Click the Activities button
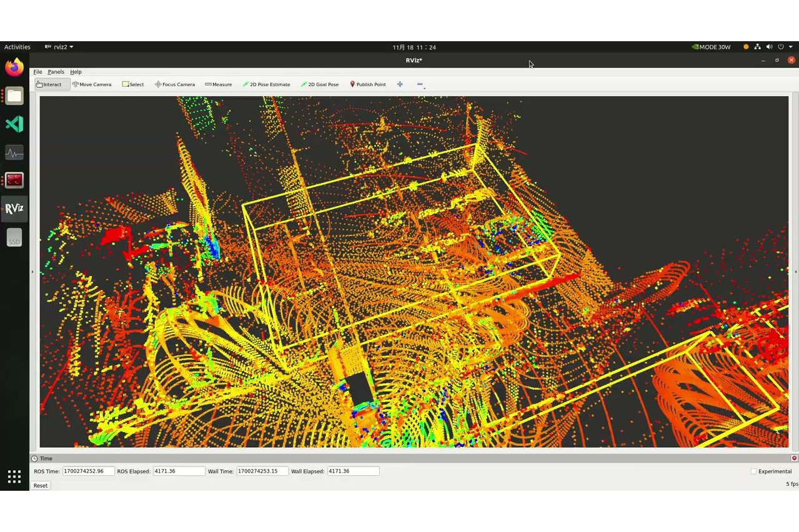 click(17, 47)
